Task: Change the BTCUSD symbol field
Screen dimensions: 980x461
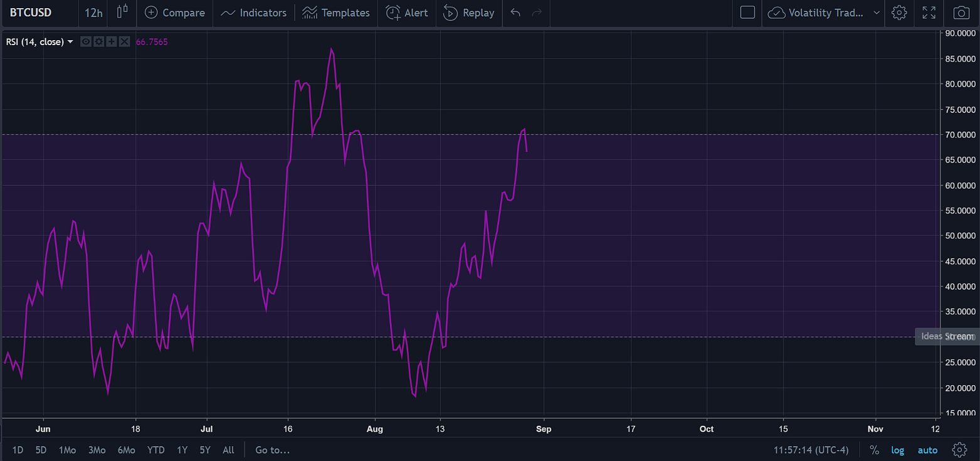Action: 40,13
